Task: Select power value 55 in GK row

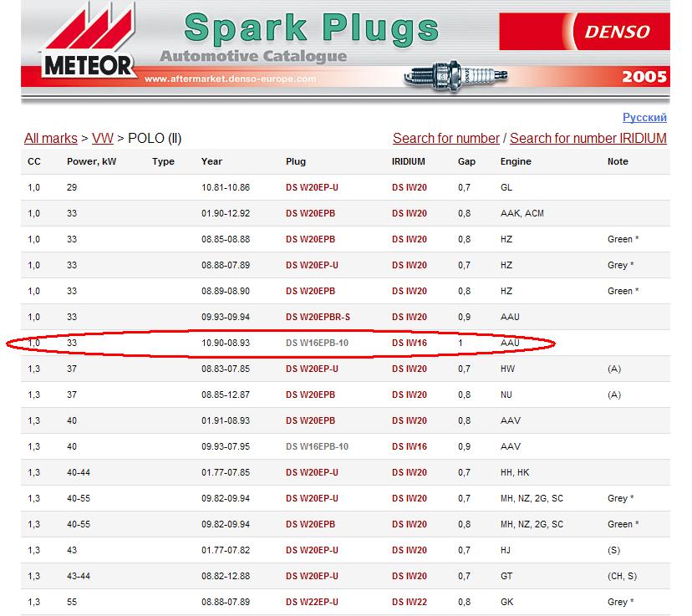Action: click(72, 603)
